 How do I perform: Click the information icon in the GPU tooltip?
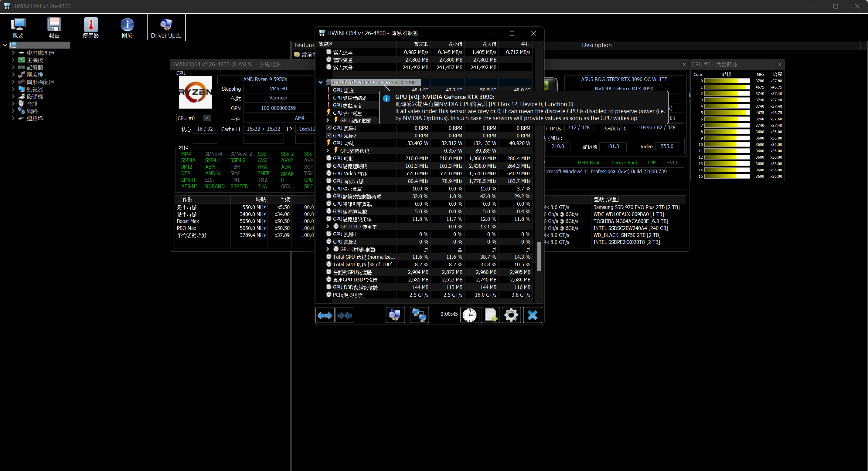[386, 98]
